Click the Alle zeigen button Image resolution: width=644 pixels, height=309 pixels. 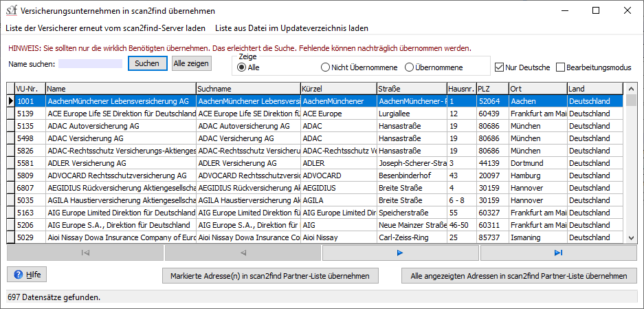pos(192,64)
